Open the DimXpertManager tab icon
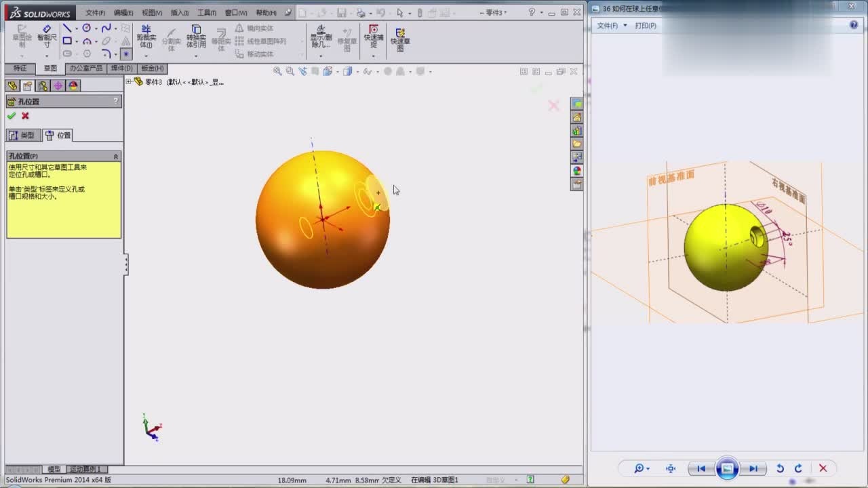868x488 pixels. click(58, 86)
